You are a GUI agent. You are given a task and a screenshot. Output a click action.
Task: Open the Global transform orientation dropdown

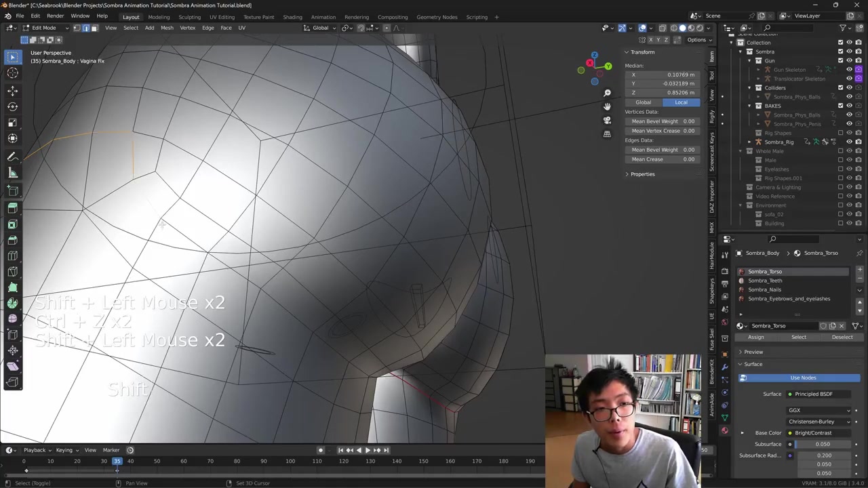point(320,28)
